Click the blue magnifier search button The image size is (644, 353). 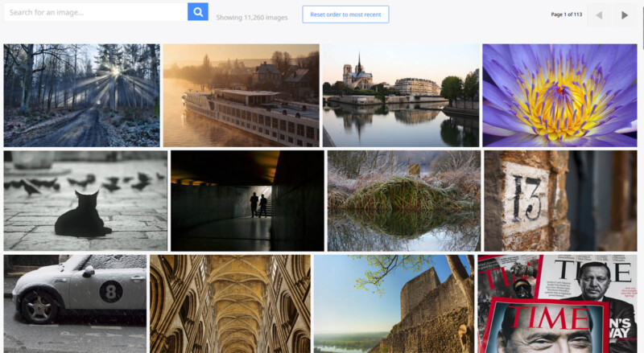[198, 12]
